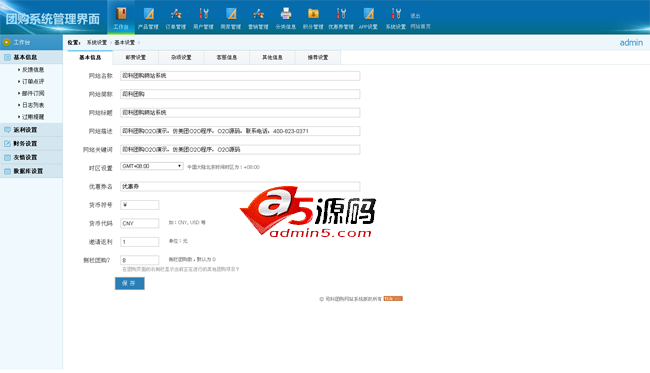The image size is (650, 373).
Task: Switch to the 邮费设置 tab
Action: click(x=136, y=58)
